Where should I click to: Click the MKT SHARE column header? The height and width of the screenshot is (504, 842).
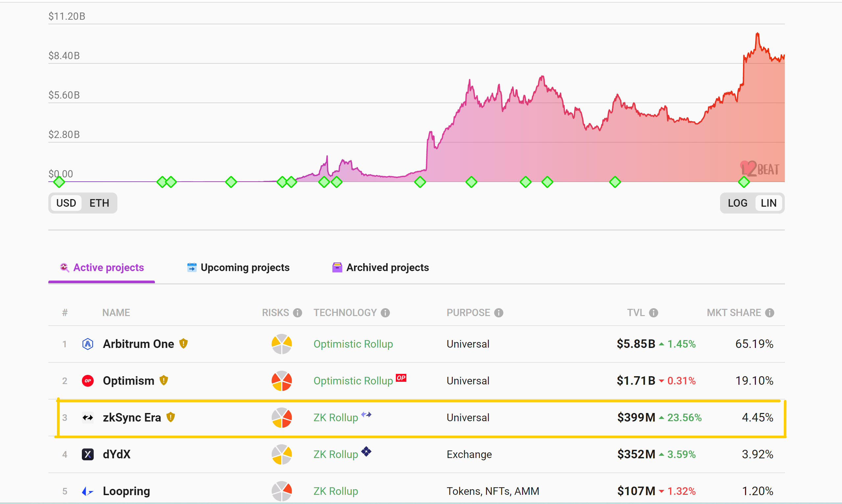coord(734,313)
